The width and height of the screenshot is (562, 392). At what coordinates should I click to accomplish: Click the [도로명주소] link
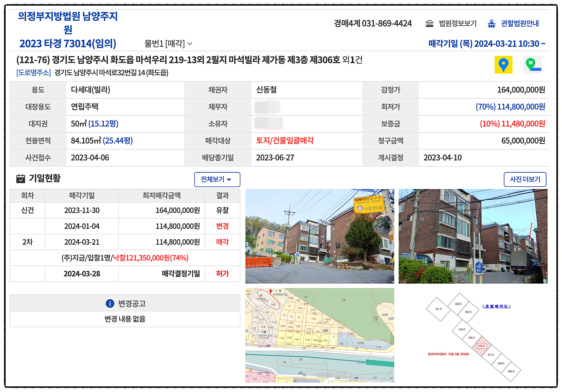pyautogui.click(x=34, y=73)
